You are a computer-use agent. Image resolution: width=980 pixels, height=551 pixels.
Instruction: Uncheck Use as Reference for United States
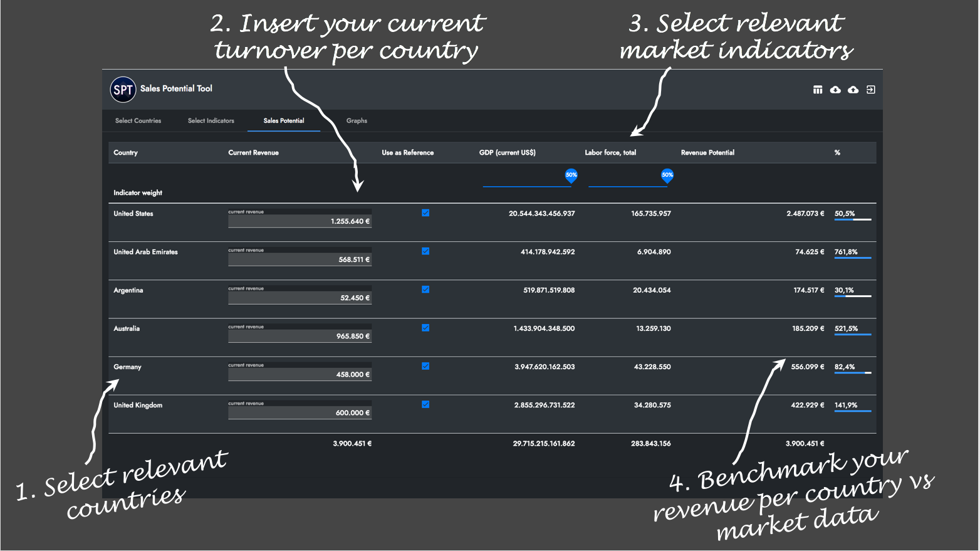pyautogui.click(x=425, y=213)
